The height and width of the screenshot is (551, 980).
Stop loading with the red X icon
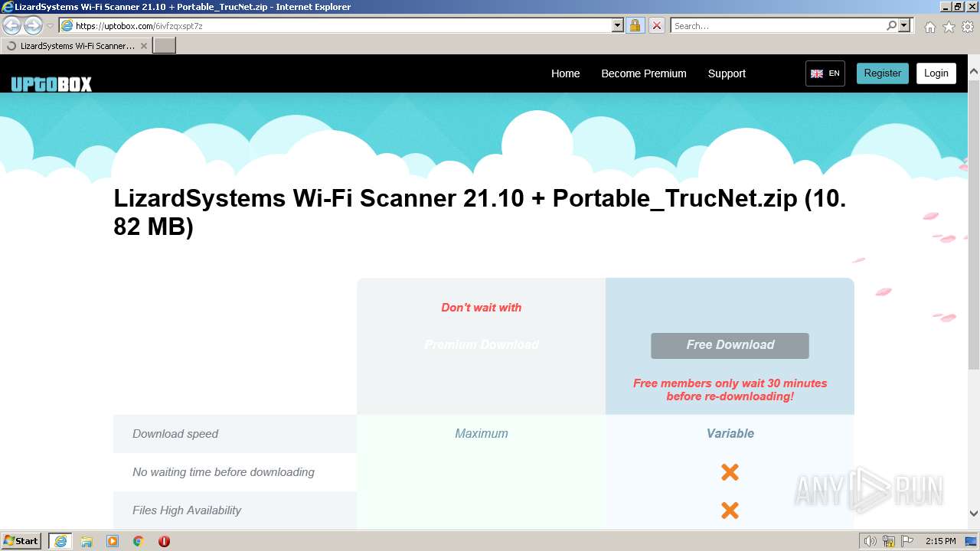coord(656,26)
